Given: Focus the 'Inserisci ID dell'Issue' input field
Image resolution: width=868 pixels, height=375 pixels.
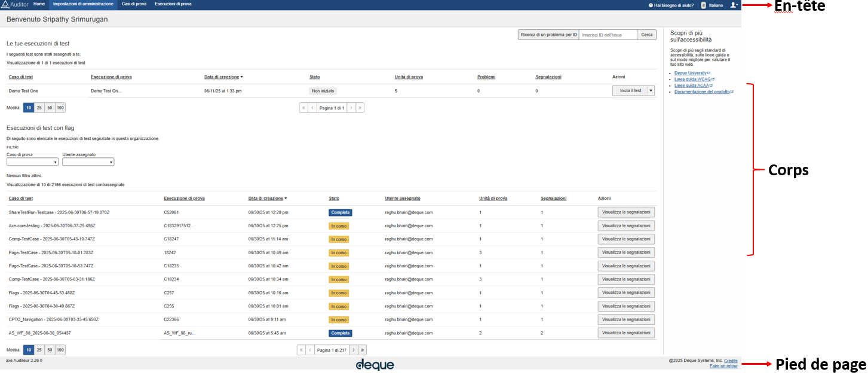Looking at the screenshot, I should tap(608, 35).
